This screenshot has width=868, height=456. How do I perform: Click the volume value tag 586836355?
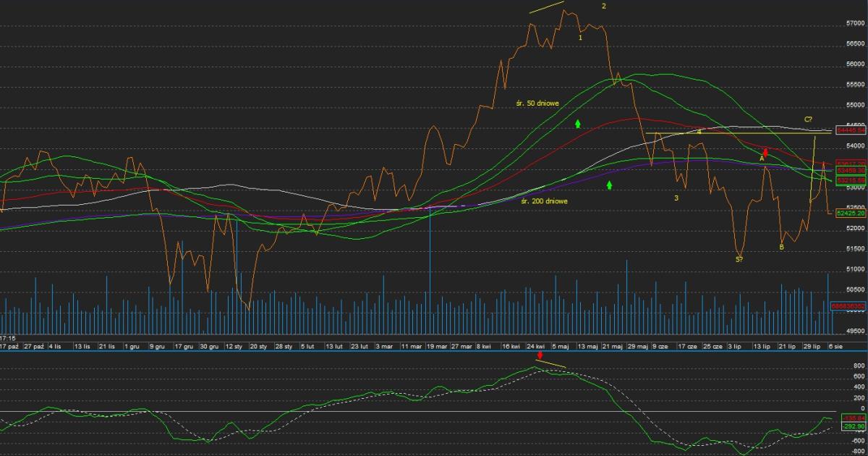849,307
